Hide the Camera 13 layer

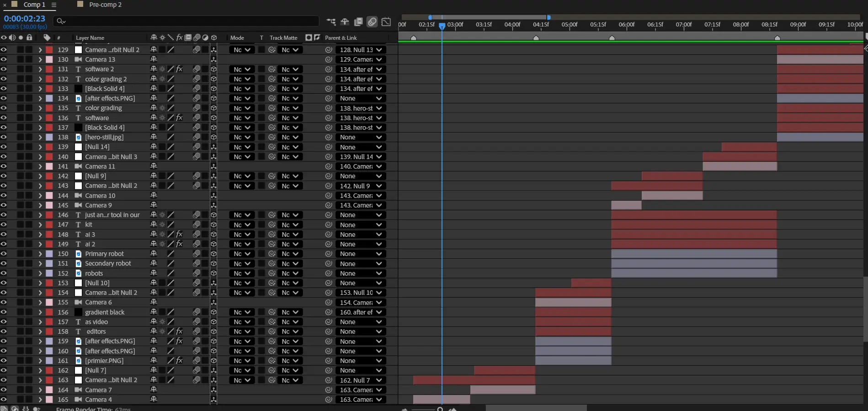4,59
